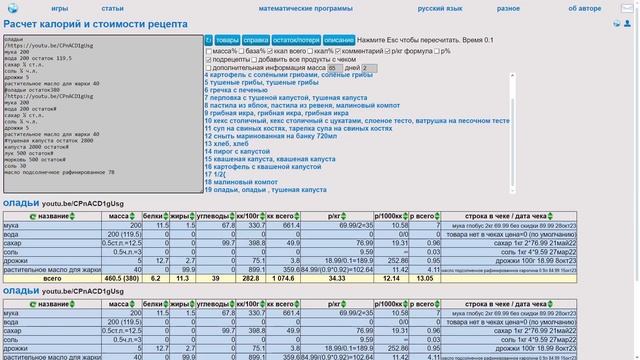640x360 pixels.
Task: Click the дней input field
Action: coord(369,68)
